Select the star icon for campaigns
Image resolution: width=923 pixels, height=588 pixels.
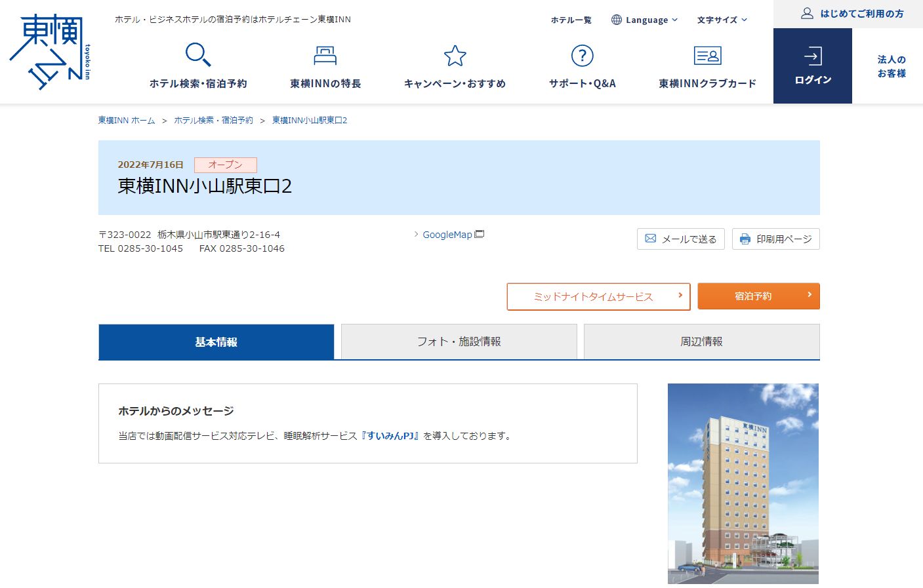(455, 56)
